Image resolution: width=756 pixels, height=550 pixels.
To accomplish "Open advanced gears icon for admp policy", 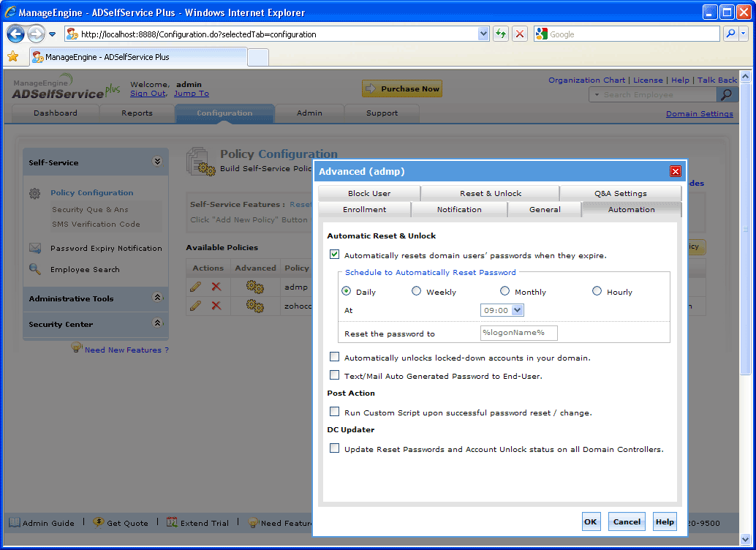I will pyautogui.click(x=255, y=287).
